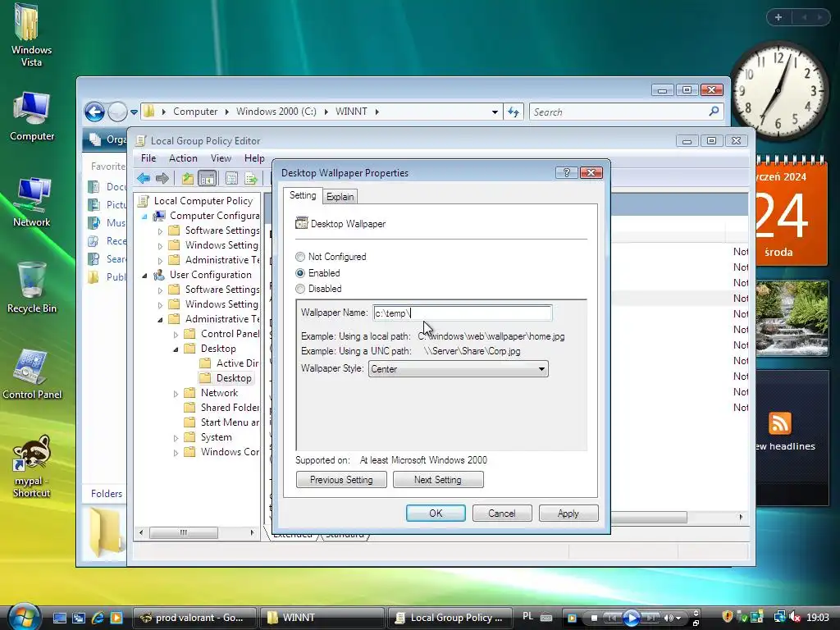Select the Recycle Bin desktop icon
Image resolution: width=840 pixels, height=630 pixels.
pyautogui.click(x=32, y=288)
